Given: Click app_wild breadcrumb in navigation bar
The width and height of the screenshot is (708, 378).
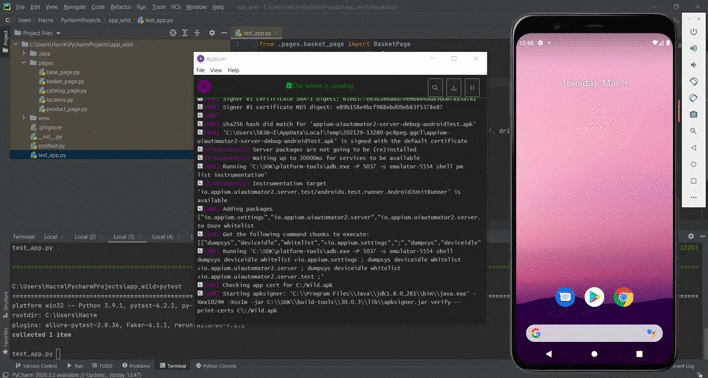Looking at the screenshot, I should pos(119,20).
